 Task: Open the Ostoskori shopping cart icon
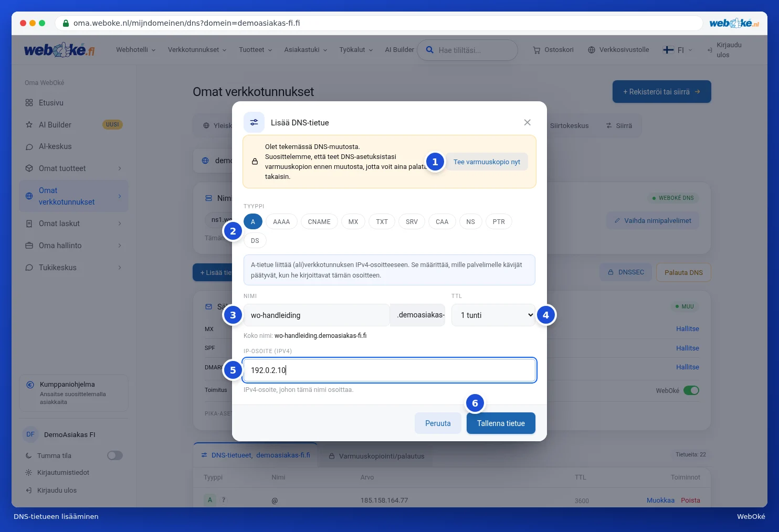click(536, 50)
